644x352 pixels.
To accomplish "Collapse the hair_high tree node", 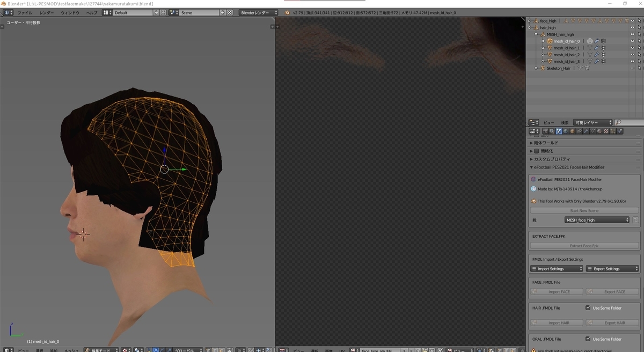I will point(529,27).
